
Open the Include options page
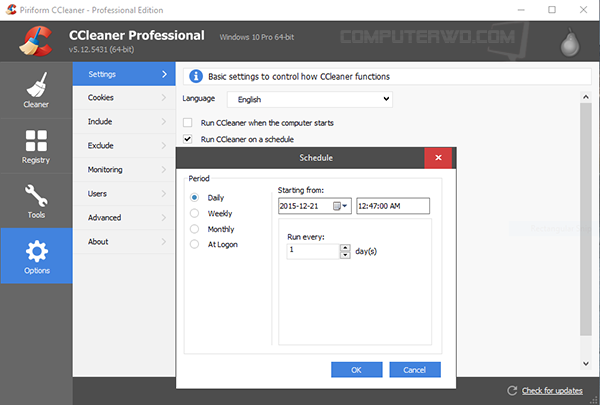point(124,122)
